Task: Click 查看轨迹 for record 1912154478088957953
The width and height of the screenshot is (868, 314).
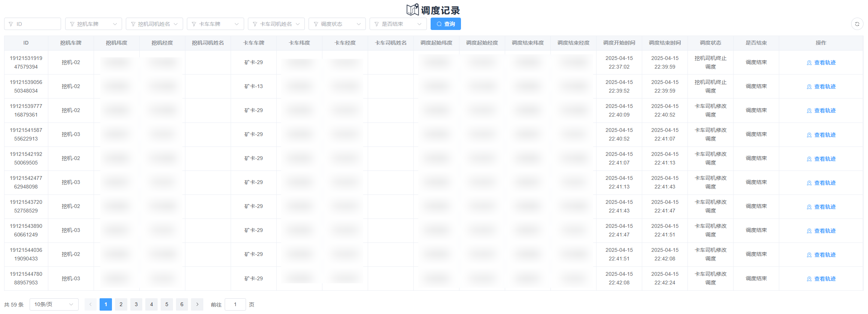Action: pyautogui.click(x=821, y=279)
